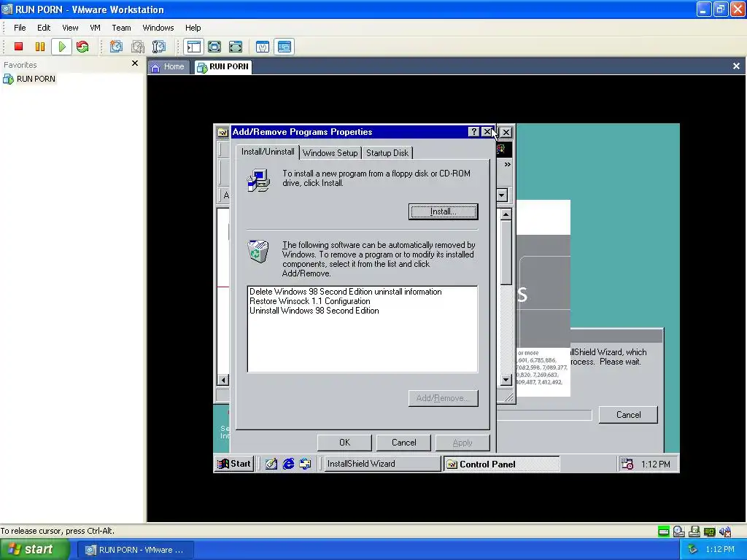Switch to the Windows Setup tab
The height and width of the screenshot is (560, 747).
tap(330, 153)
